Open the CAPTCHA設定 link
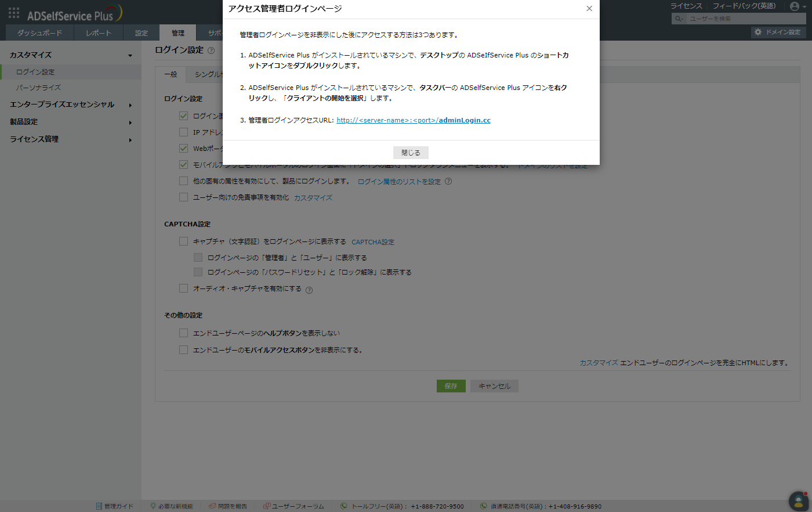Viewport: 812px width, 512px height. coord(373,242)
